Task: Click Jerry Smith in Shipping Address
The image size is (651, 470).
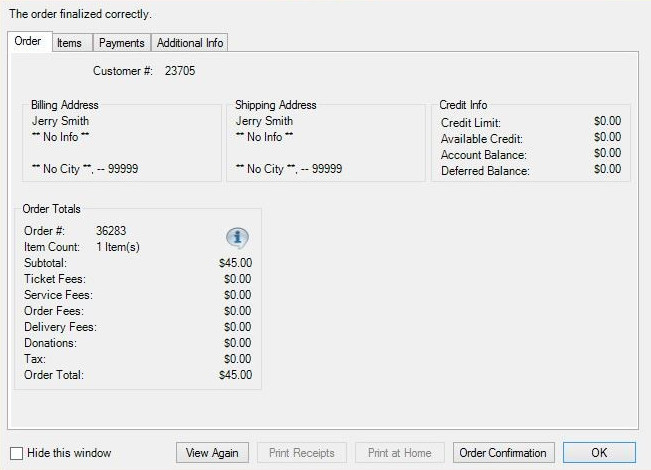Action: tap(264, 121)
